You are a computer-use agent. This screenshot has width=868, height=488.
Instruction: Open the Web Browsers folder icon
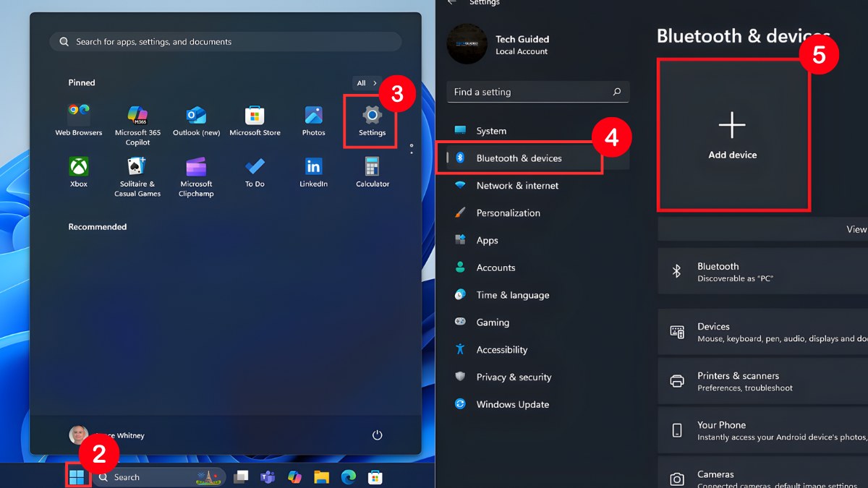pos(79,121)
